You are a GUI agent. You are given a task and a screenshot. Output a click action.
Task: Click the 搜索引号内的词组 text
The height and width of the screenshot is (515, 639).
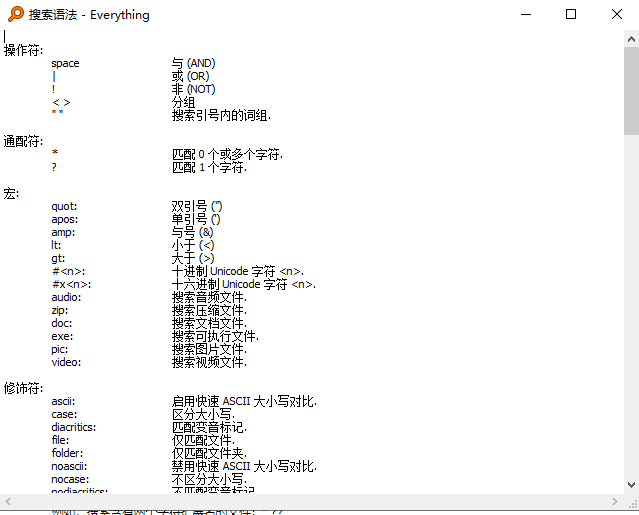coord(221,115)
